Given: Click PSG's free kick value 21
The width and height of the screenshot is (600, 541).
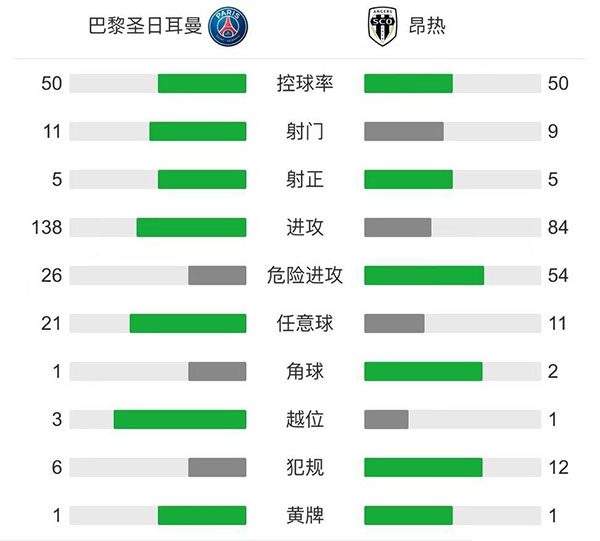Looking at the screenshot, I should coord(52,323).
